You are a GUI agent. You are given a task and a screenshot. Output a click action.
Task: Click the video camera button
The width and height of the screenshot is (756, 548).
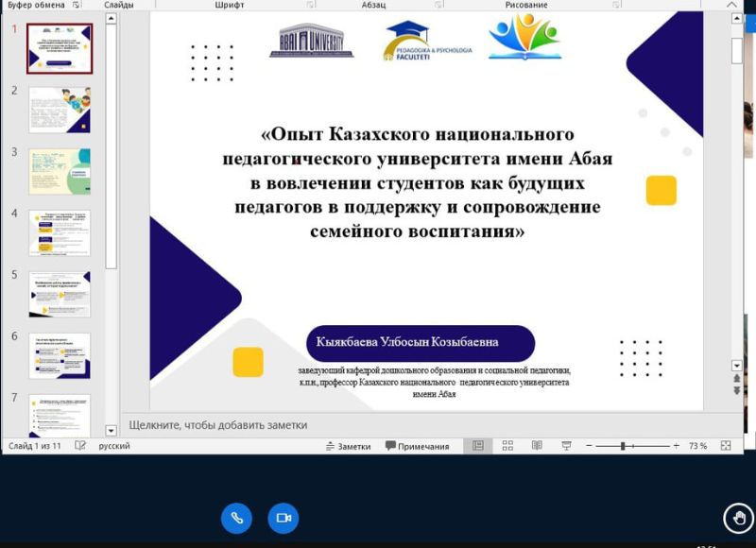283,518
